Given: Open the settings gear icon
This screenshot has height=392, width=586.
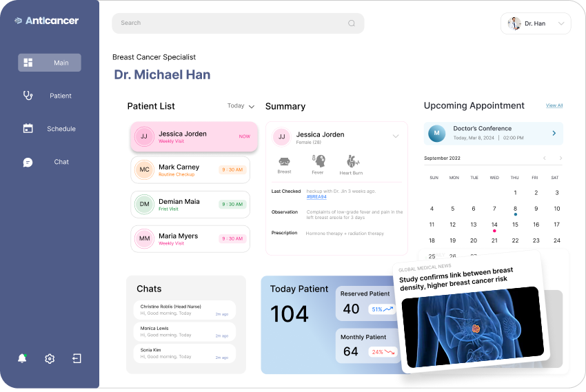Looking at the screenshot, I should pos(50,359).
